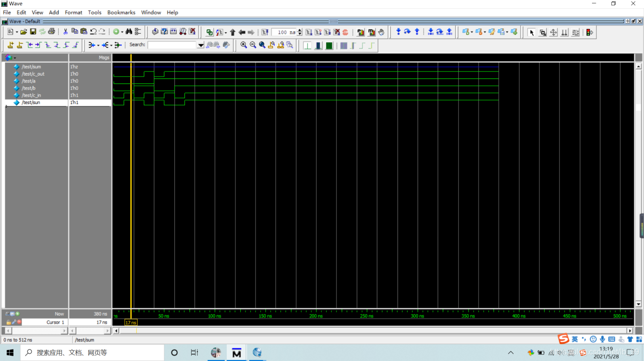This screenshot has height=361, width=644.
Task: Copy the selected signal
Action: click(75, 32)
